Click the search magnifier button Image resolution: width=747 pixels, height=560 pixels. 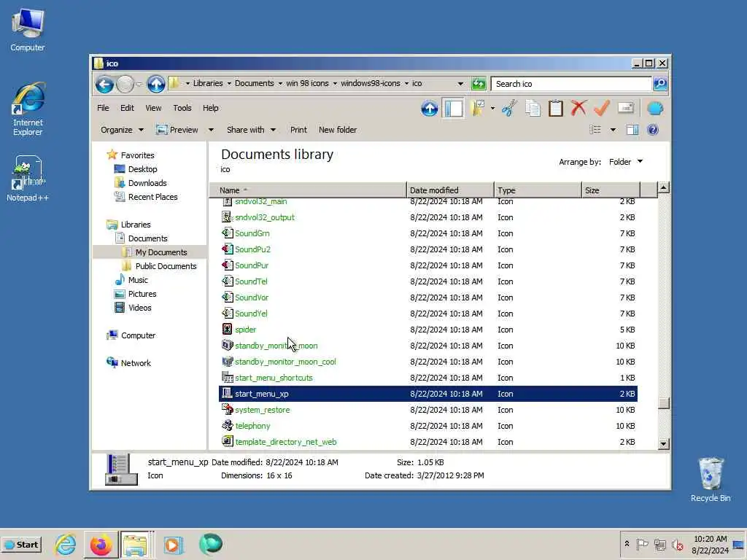coord(659,84)
